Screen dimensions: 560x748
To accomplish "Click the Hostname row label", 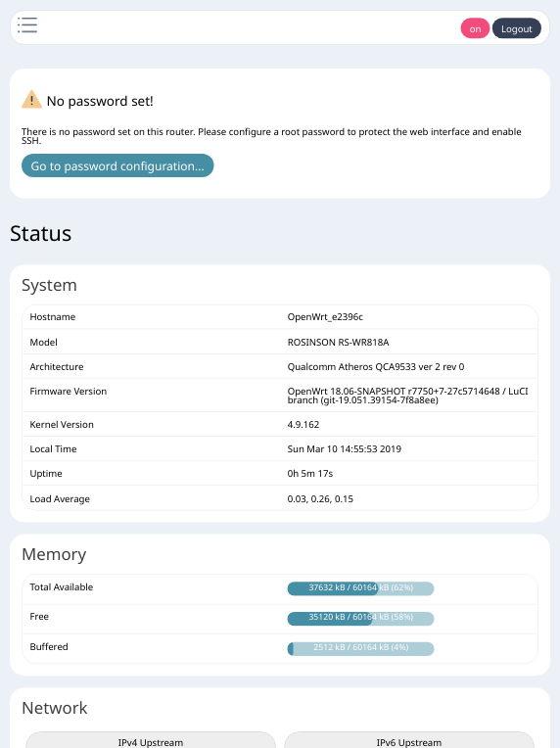I will pos(53,317).
